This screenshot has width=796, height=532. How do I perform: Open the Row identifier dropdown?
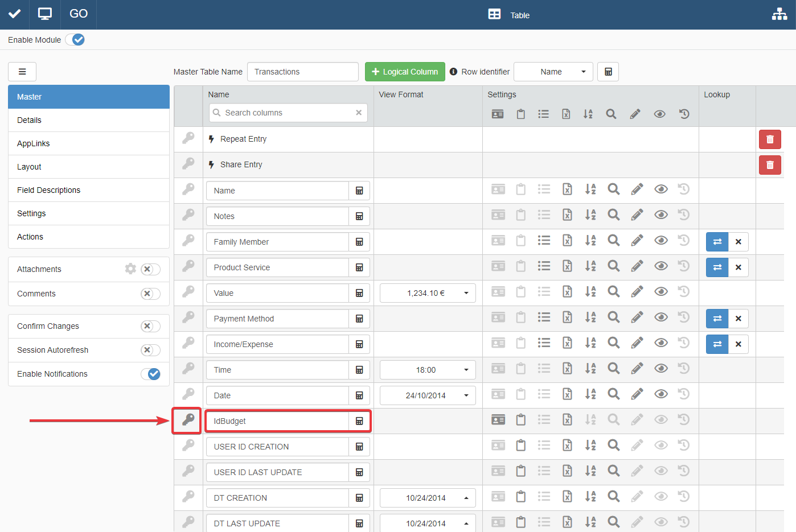coord(553,72)
